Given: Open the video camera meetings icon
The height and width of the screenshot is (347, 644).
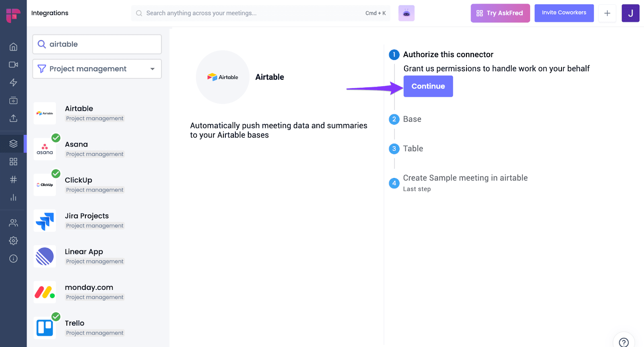Looking at the screenshot, I should (x=13, y=64).
